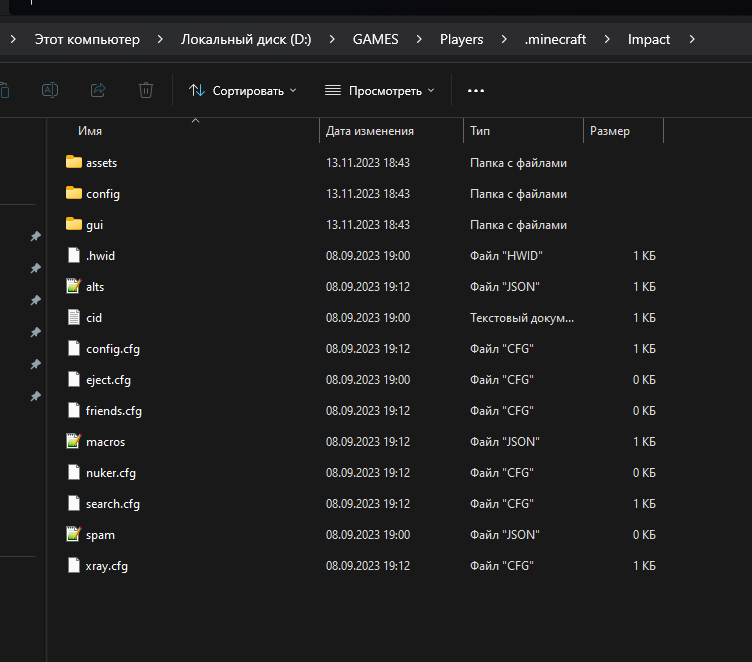The width and height of the screenshot is (752, 662).
Task: Click Файл "HWID" type cell
Action: tap(506, 256)
